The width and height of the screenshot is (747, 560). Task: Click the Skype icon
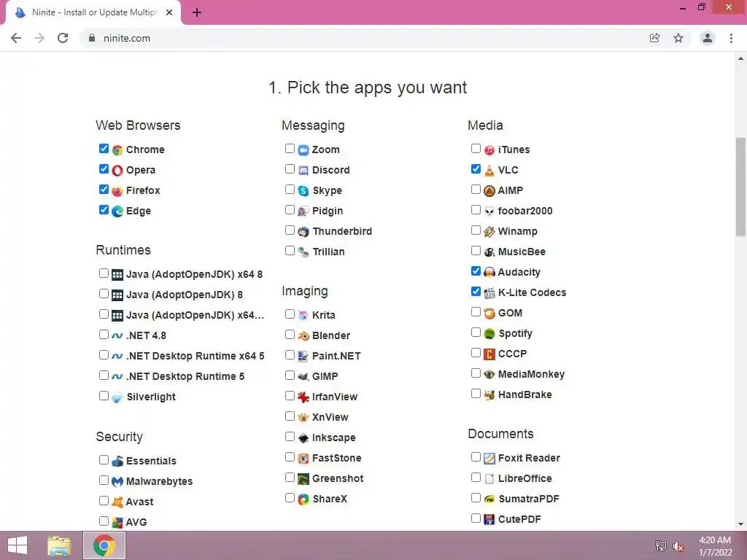(303, 191)
